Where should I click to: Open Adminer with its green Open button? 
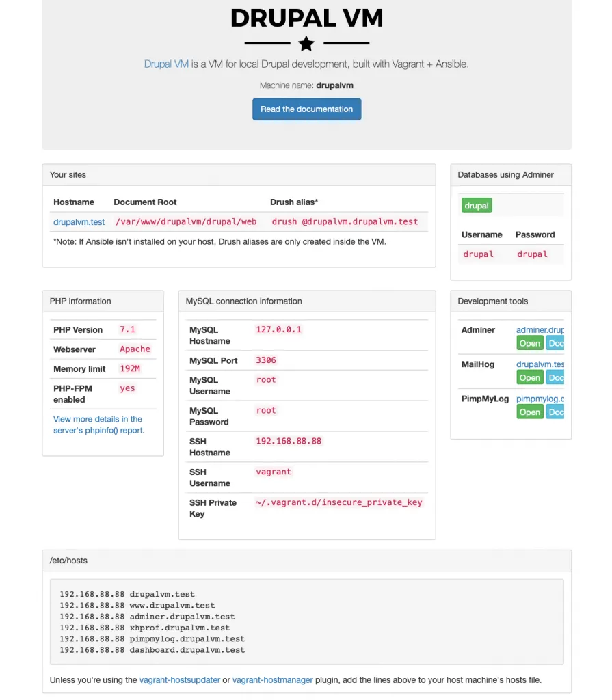click(529, 343)
